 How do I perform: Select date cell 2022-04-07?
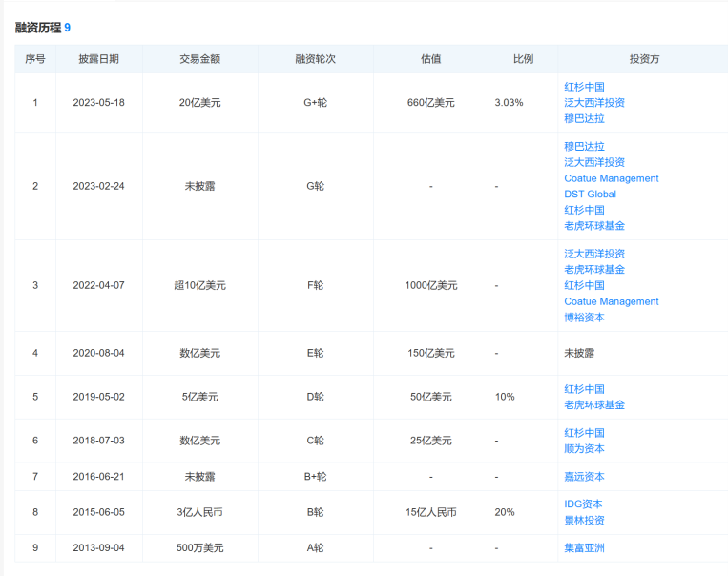99,285
